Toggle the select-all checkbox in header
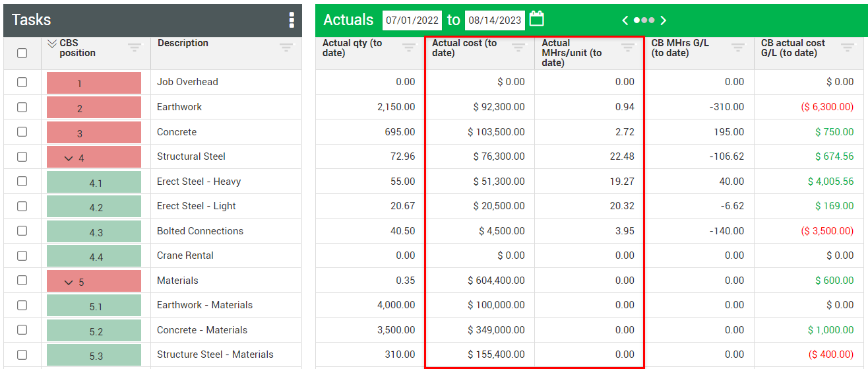 pos(22,53)
